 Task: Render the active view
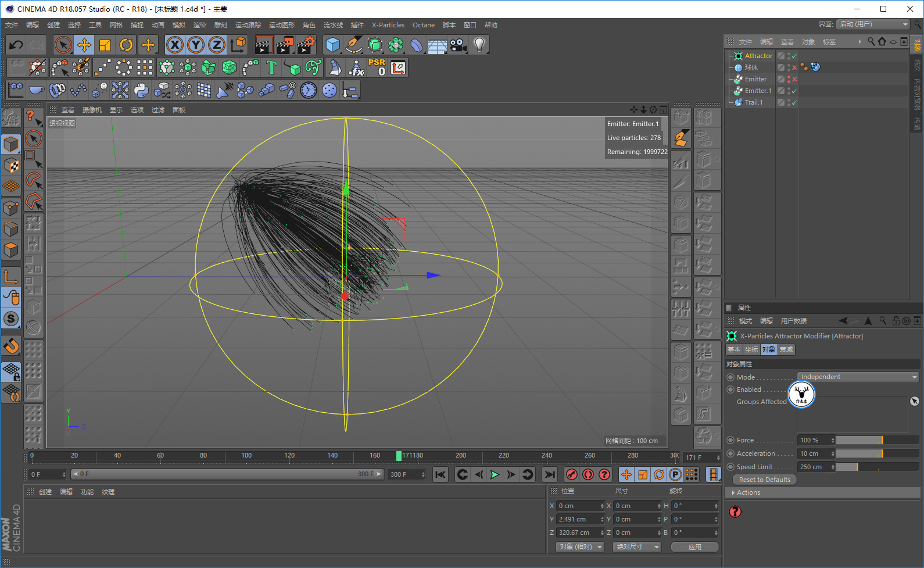click(263, 45)
